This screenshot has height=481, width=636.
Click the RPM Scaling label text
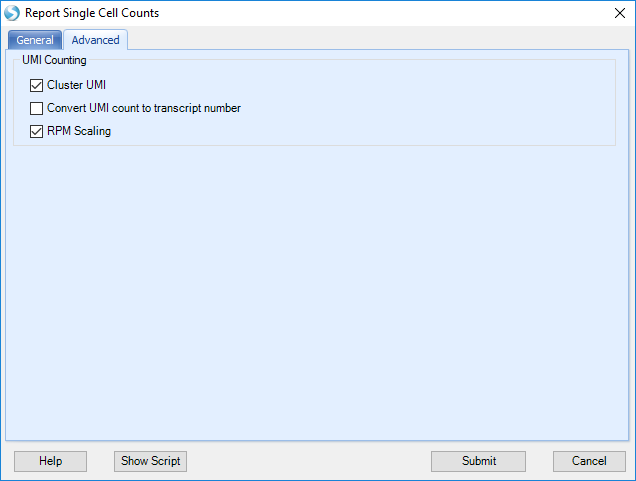pos(79,131)
